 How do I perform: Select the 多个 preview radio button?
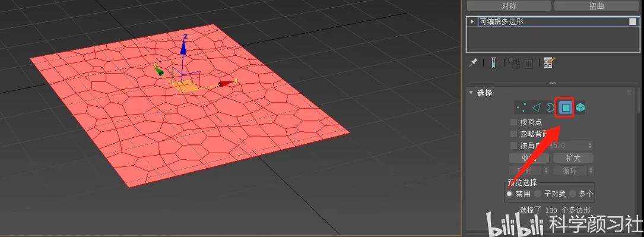[573, 194]
